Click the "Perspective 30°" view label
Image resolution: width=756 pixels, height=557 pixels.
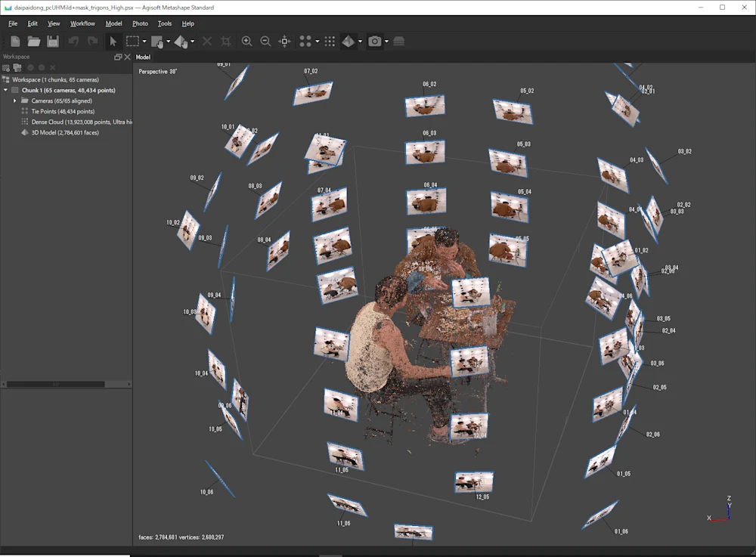(x=158, y=71)
